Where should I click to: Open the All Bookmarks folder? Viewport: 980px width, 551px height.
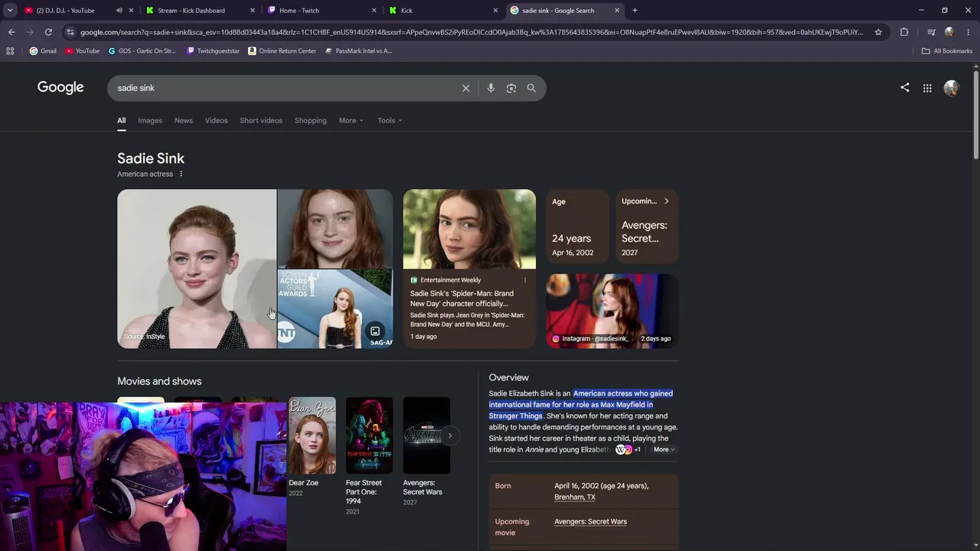pos(947,51)
